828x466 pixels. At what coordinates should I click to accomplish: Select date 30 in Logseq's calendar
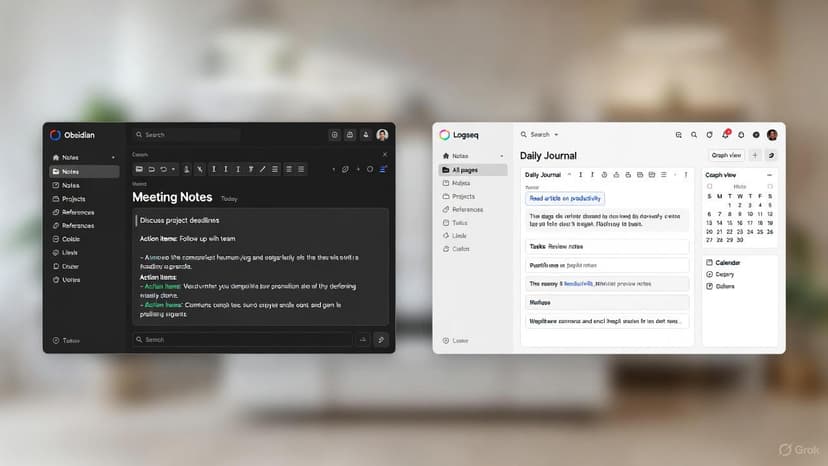(740, 240)
